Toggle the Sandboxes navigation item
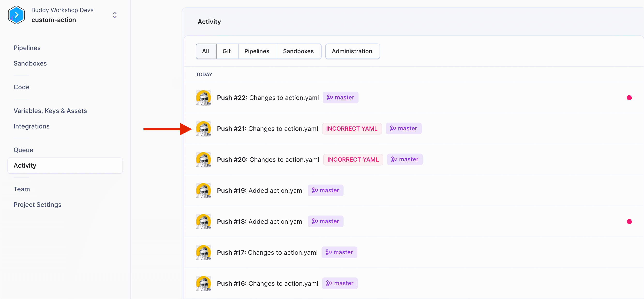Viewport: 644px width, 299px height. click(30, 63)
